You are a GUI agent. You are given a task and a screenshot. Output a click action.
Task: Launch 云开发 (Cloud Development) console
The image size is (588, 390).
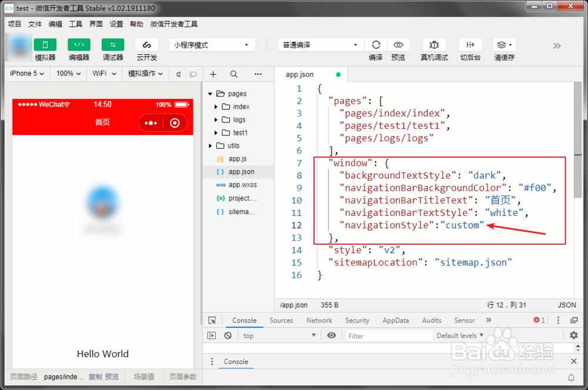(146, 45)
